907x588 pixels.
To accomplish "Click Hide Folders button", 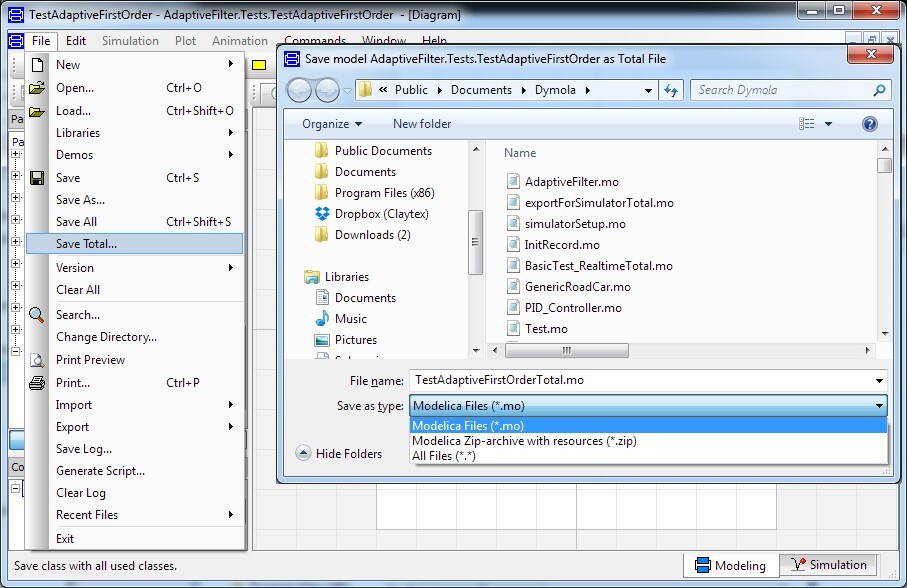I will 339,453.
